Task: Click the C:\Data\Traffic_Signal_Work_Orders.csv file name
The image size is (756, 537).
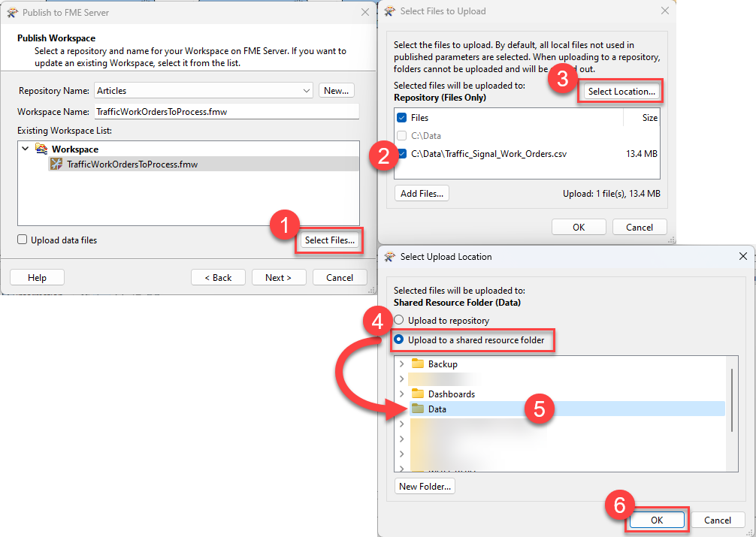Action: coord(488,154)
